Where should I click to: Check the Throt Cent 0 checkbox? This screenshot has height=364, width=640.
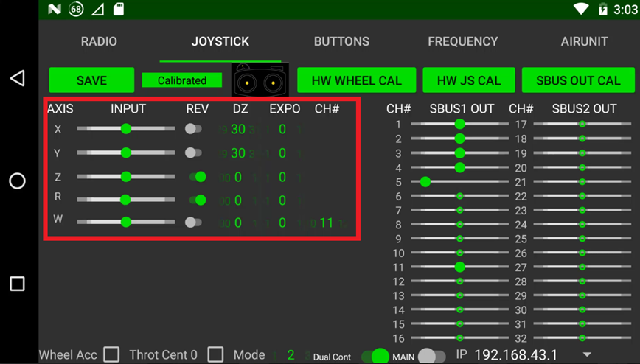[x=215, y=354]
